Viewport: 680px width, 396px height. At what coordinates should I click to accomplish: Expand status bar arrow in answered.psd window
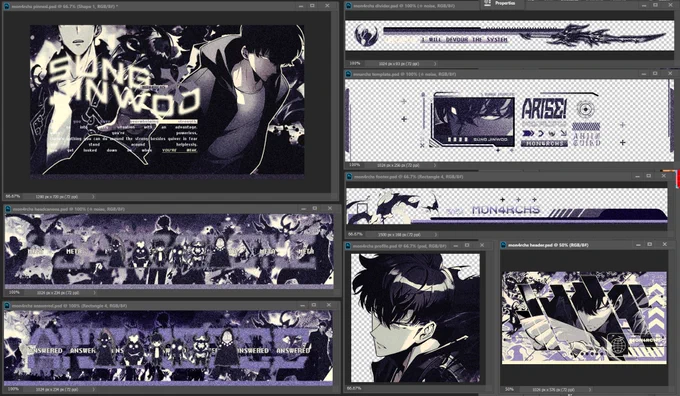click(94, 389)
